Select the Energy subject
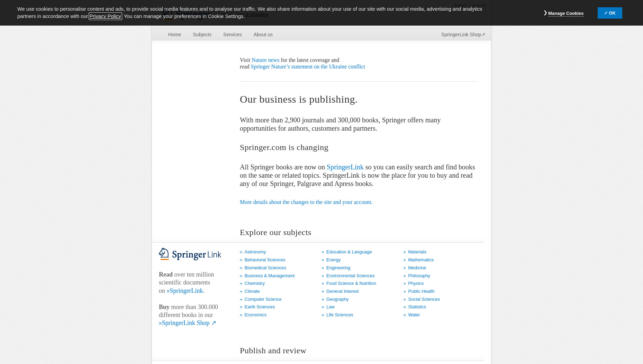Image resolution: width=643 pixels, height=364 pixels. pos(333,260)
